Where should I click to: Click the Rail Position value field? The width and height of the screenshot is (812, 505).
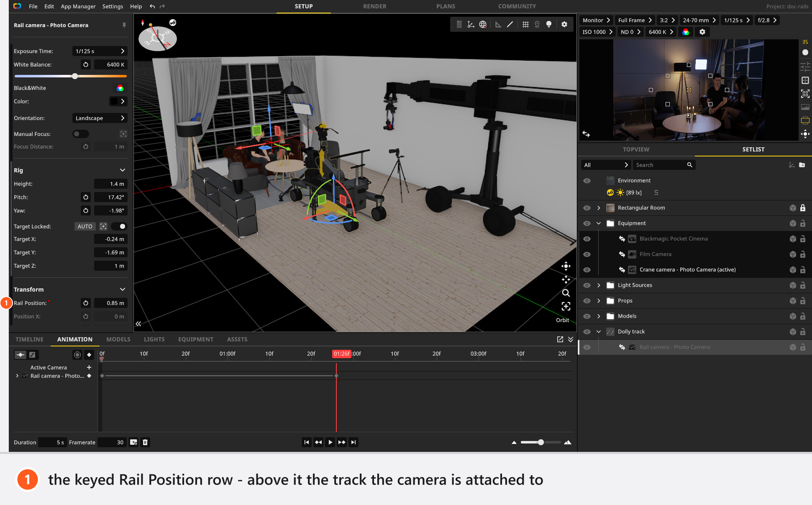point(110,303)
